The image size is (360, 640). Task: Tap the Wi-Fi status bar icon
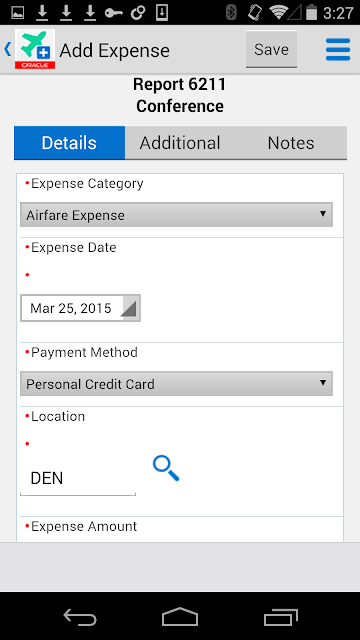click(279, 13)
